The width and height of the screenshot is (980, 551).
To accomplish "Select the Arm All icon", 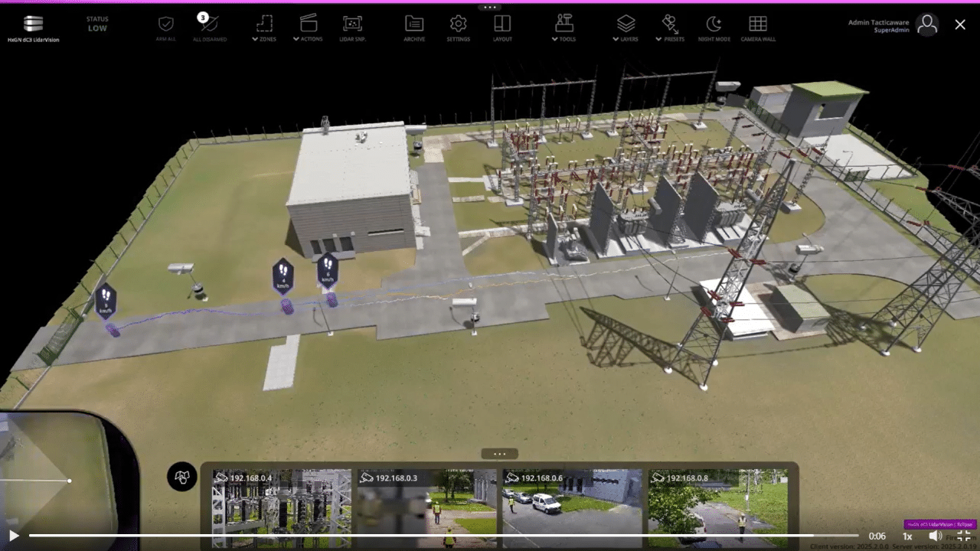I will click(165, 25).
